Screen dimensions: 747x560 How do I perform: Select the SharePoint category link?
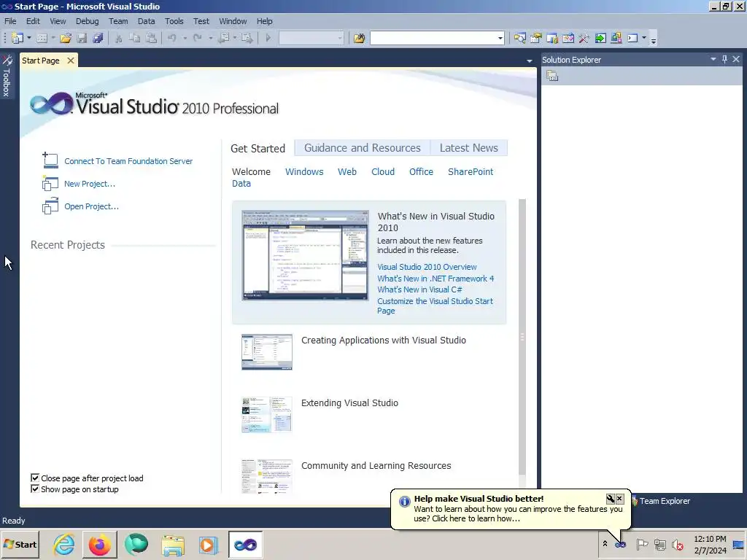(471, 172)
